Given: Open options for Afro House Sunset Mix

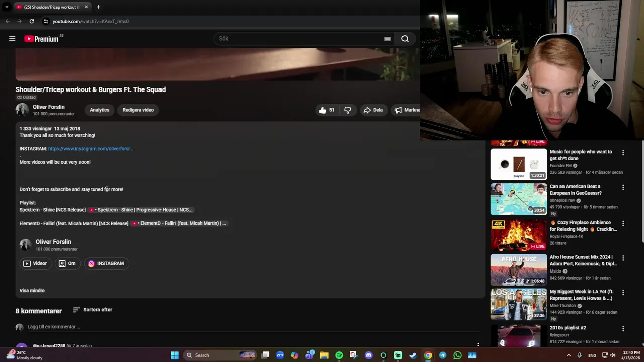Looking at the screenshot, I should click(x=623, y=258).
